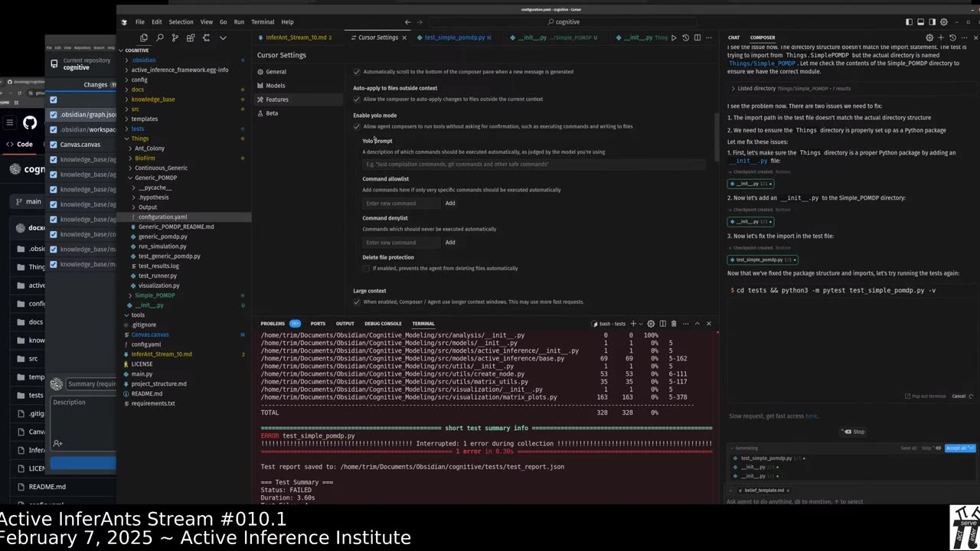Click Add next to command allowlist field
This screenshot has height=551, width=980.
coord(450,204)
